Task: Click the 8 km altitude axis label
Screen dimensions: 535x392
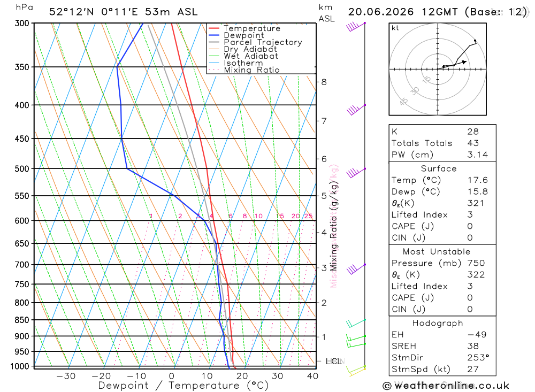Action: pos(324,82)
